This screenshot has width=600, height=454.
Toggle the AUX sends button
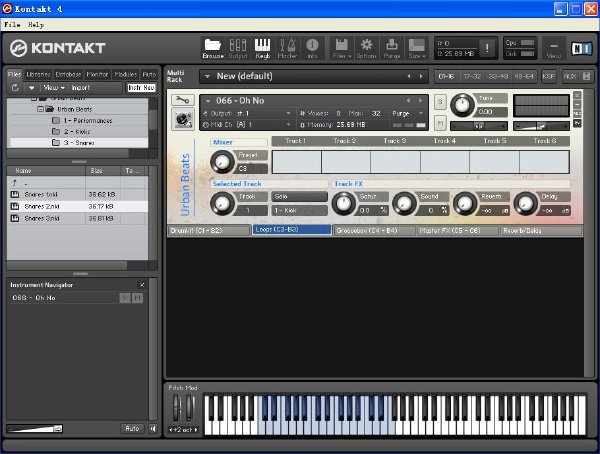pos(569,76)
